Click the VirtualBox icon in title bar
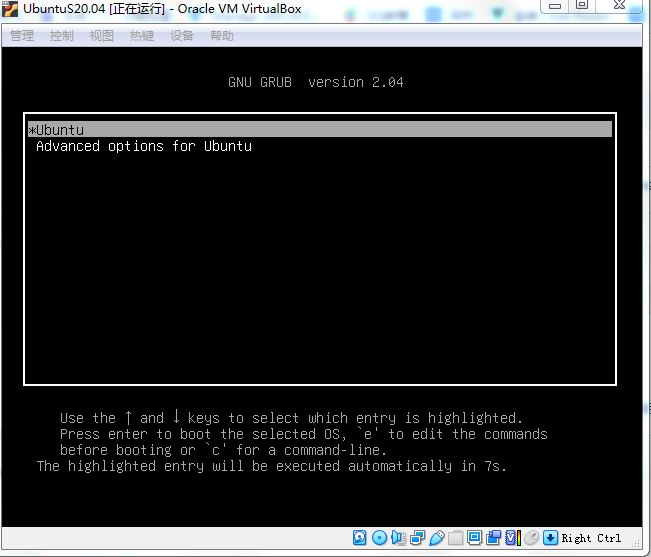The width and height of the screenshot is (651, 557). (10, 9)
